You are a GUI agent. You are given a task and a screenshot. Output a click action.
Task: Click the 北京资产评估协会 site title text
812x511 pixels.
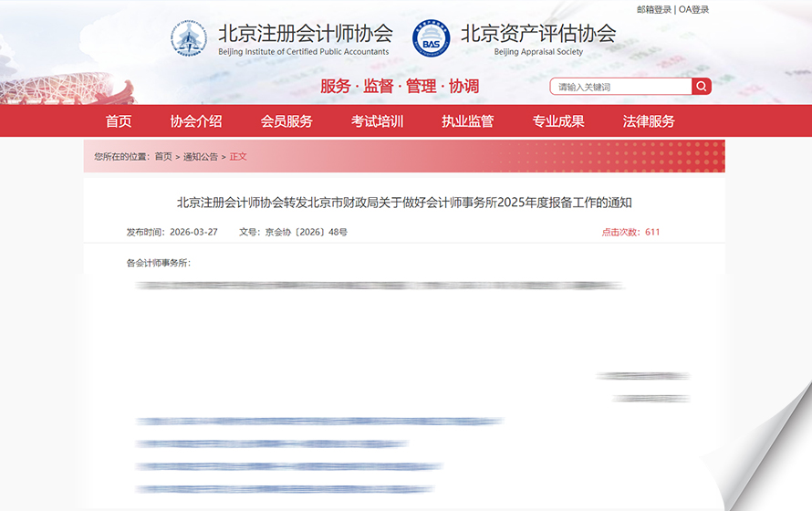538,34
